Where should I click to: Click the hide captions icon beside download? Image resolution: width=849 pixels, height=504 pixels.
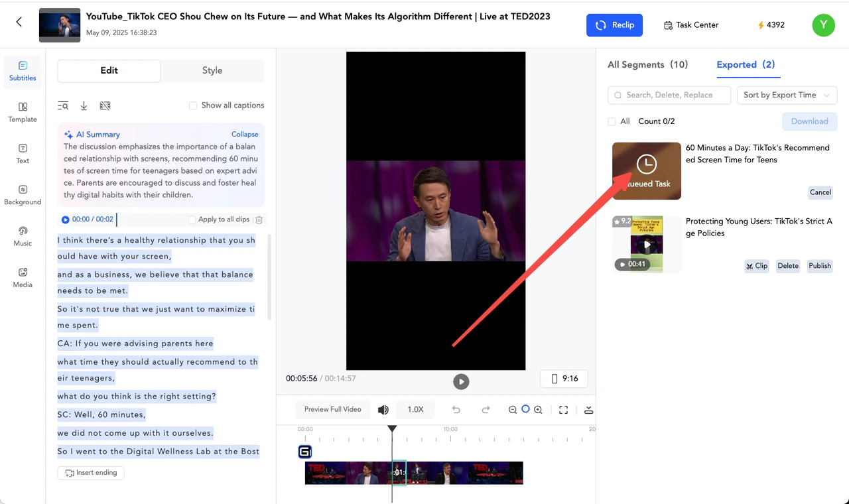point(105,105)
